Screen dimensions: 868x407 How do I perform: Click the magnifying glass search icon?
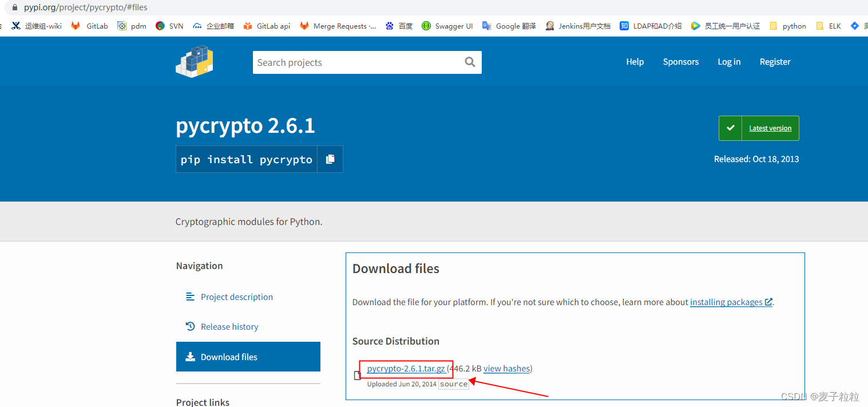click(x=470, y=62)
